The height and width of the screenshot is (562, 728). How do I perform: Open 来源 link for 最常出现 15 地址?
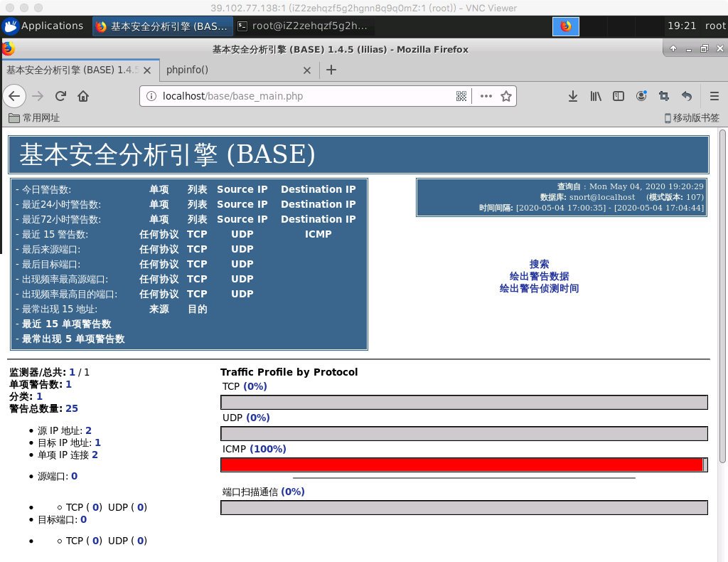pyautogui.click(x=159, y=309)
